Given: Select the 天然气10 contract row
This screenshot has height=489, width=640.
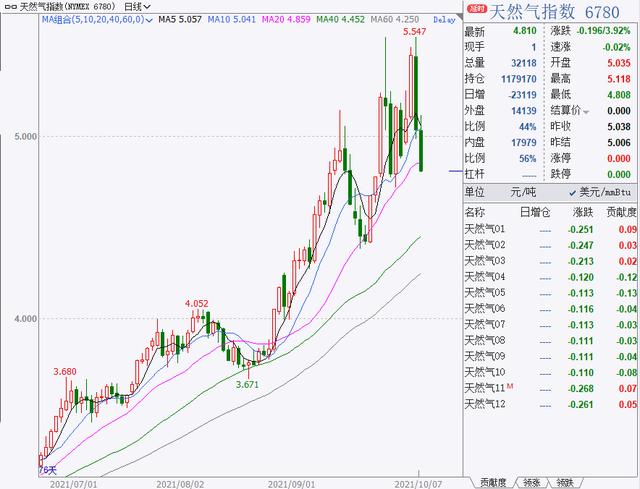Looking at the screenshot, I should click(x=551, y=373).
